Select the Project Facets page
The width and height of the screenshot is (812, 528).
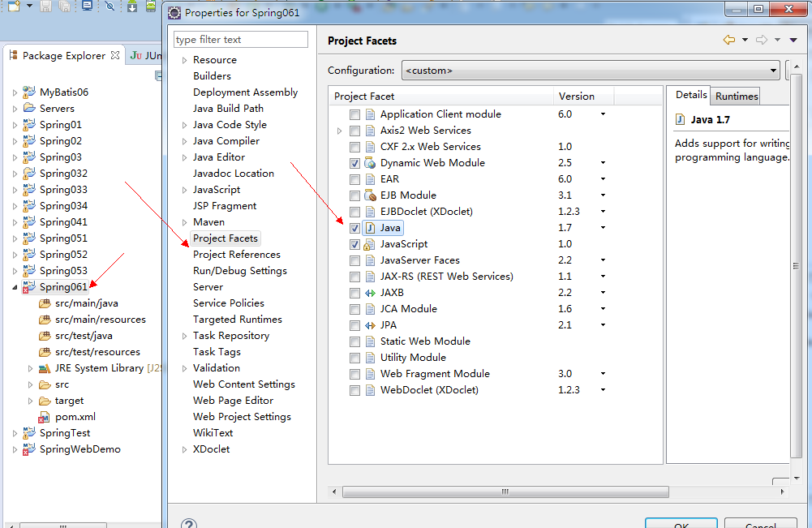[x=226, y=238]
